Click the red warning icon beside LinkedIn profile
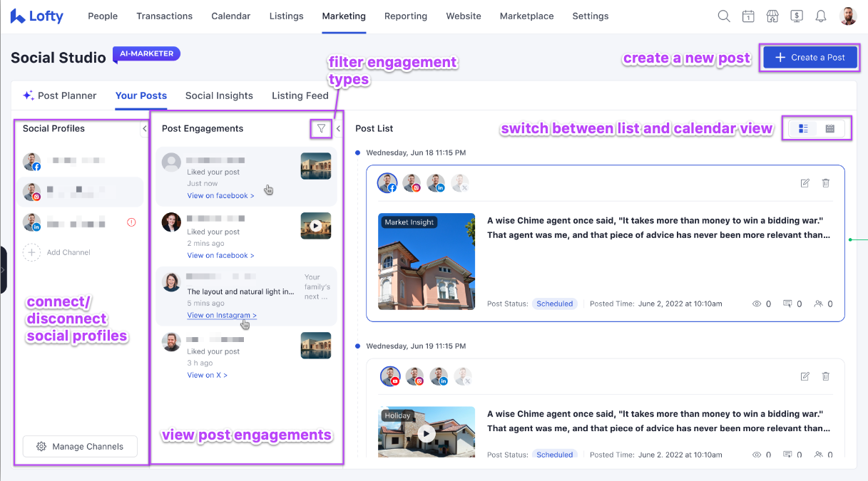The height and width of the screenshot is (481, 868). [x=131, y=222]
